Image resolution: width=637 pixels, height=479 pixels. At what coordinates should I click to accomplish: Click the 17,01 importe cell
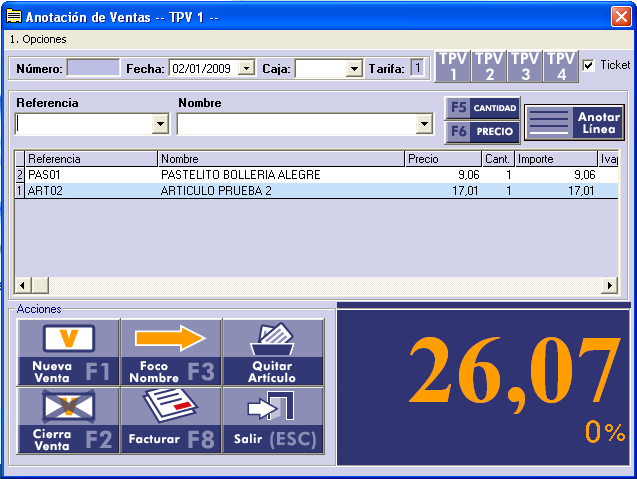pyautogui.click(x=556, y=191)
